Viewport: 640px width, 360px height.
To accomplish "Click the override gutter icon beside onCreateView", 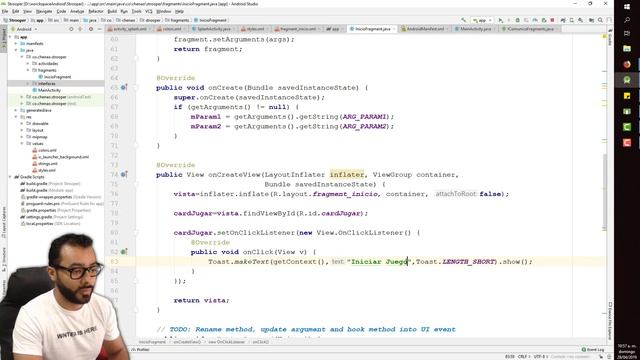I will [x=124, y=174].
